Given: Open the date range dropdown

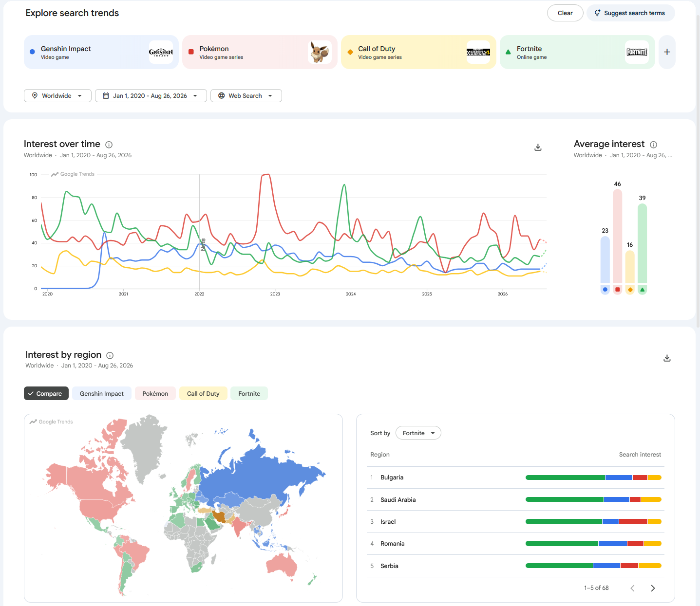Looking at the screenshot, I should [x=151, y=96].
